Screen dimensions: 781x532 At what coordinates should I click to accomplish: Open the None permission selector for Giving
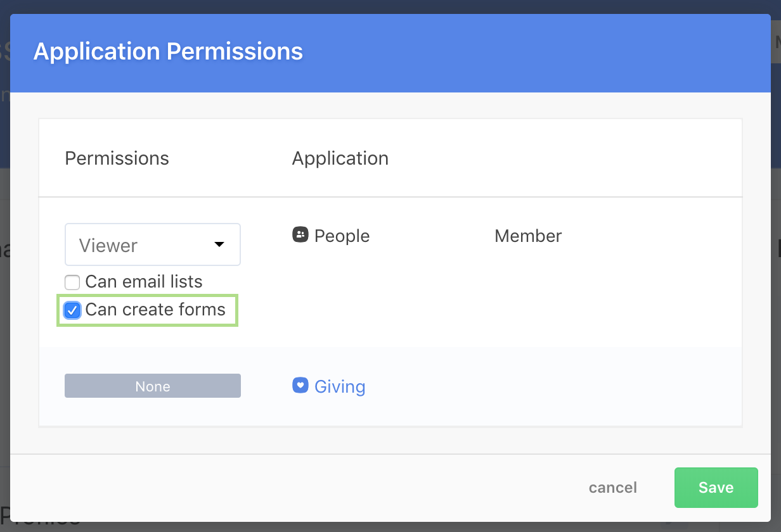point(152,386)
